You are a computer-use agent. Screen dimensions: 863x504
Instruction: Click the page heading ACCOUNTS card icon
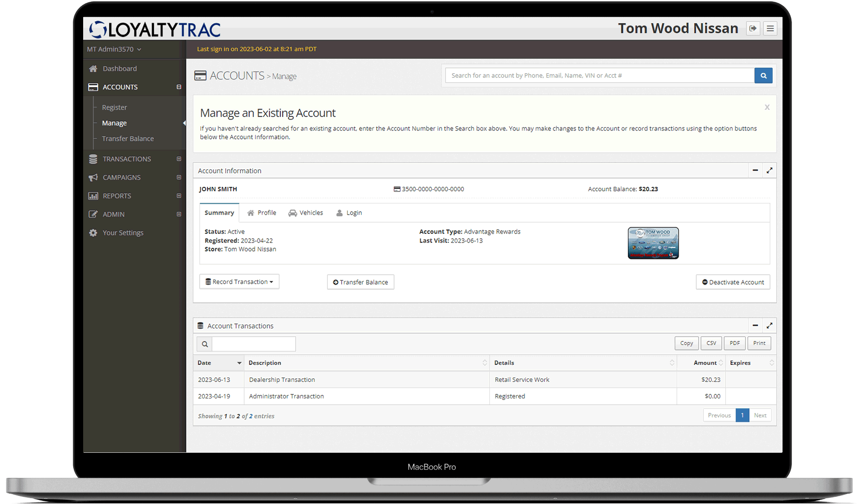tap(200, 75)
